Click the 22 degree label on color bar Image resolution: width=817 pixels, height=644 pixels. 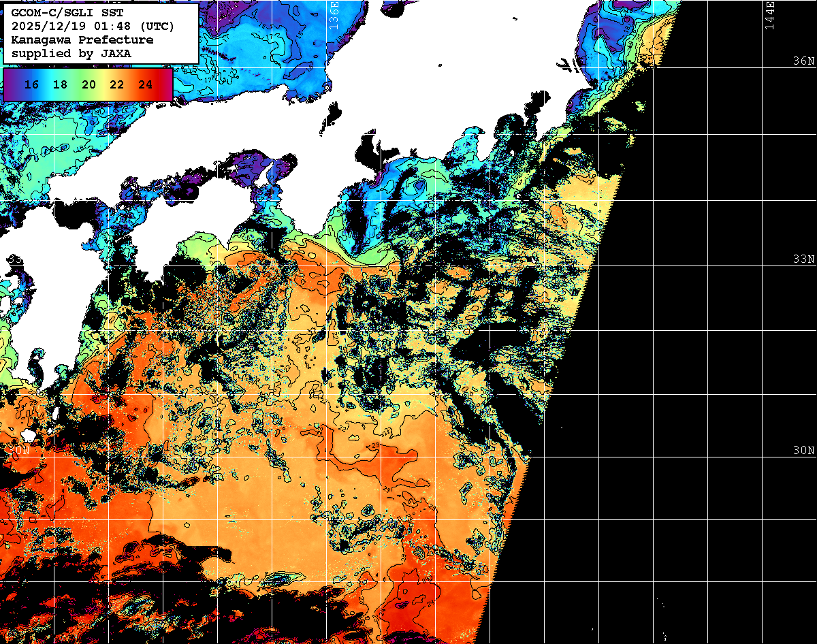116,85
